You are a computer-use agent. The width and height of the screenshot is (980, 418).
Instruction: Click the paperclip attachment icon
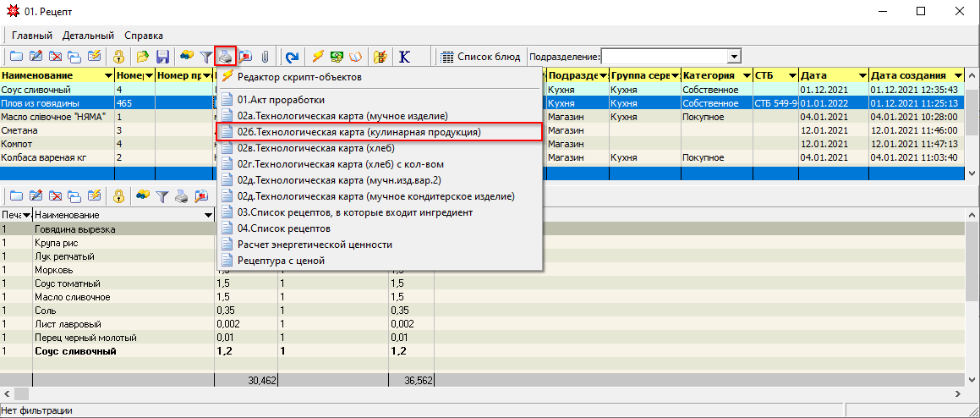(x=265, y=57)
